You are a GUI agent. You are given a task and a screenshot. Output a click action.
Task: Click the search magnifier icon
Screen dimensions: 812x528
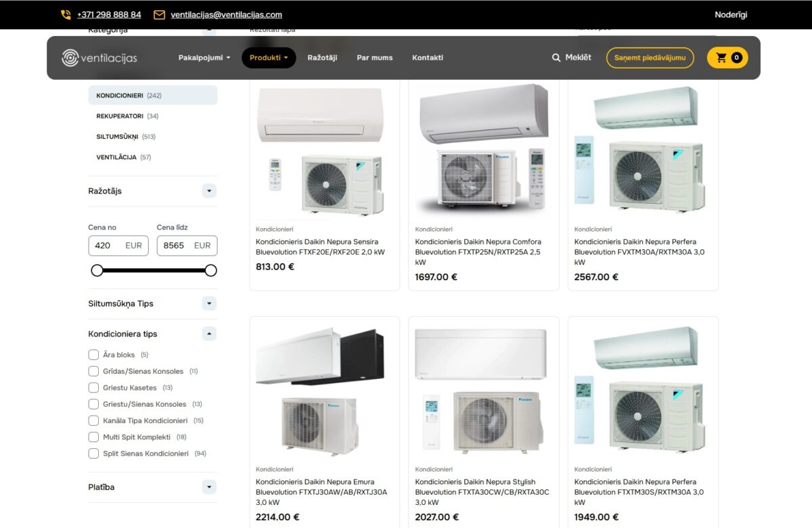(x=556, y=58)
